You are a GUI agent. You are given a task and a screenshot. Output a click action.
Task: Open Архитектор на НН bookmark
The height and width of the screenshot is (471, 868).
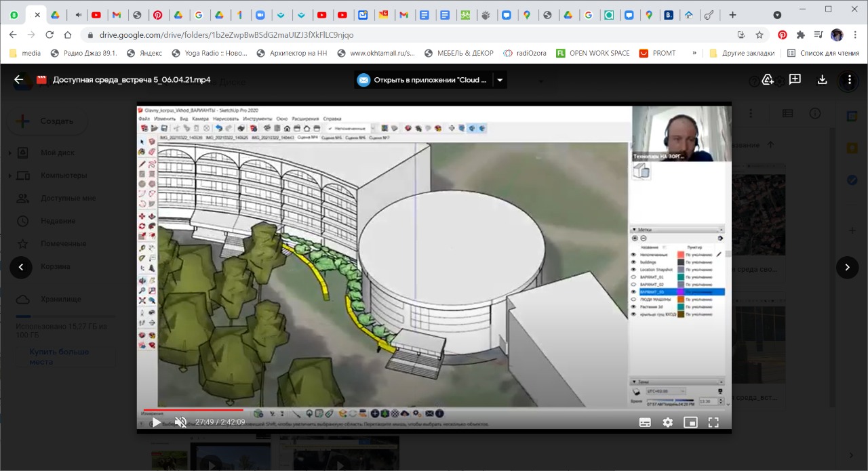click(292, 53)
